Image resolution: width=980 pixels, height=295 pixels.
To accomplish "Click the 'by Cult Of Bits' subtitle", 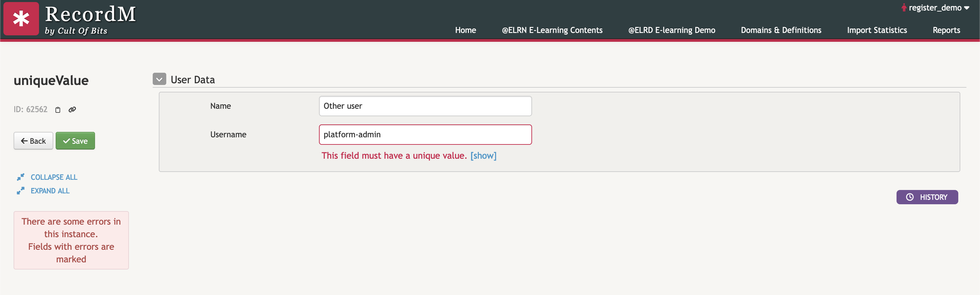I will coord(76,31).
